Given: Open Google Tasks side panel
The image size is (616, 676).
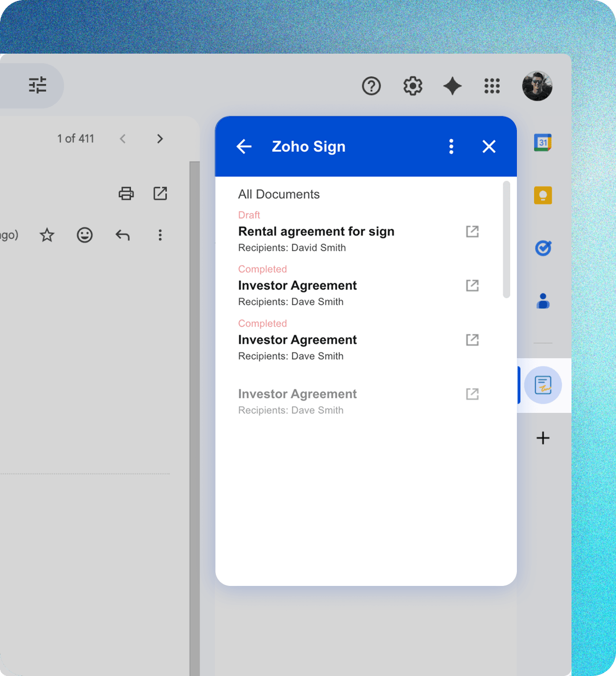Looking at the screenshot, I should coord(543,248).
